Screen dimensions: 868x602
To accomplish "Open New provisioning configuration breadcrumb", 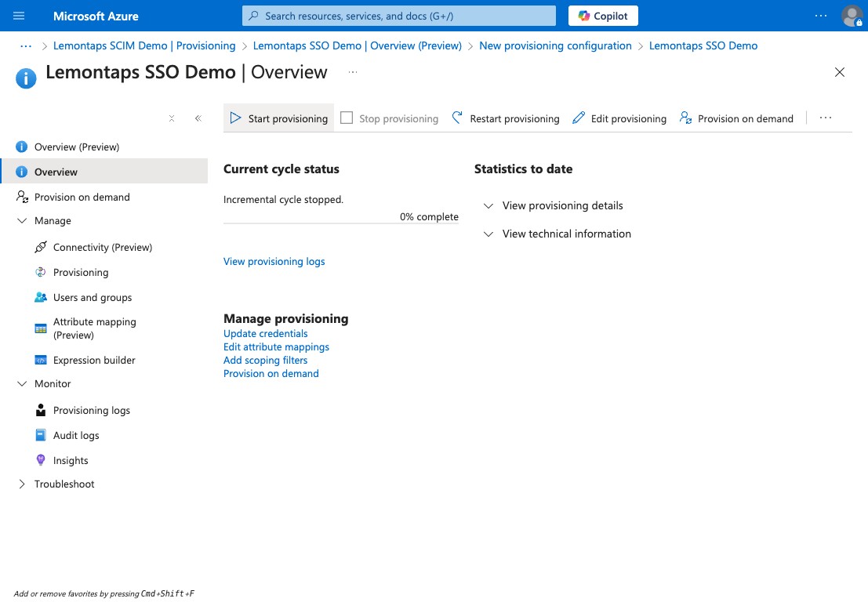I will click(x=555, y=46).
